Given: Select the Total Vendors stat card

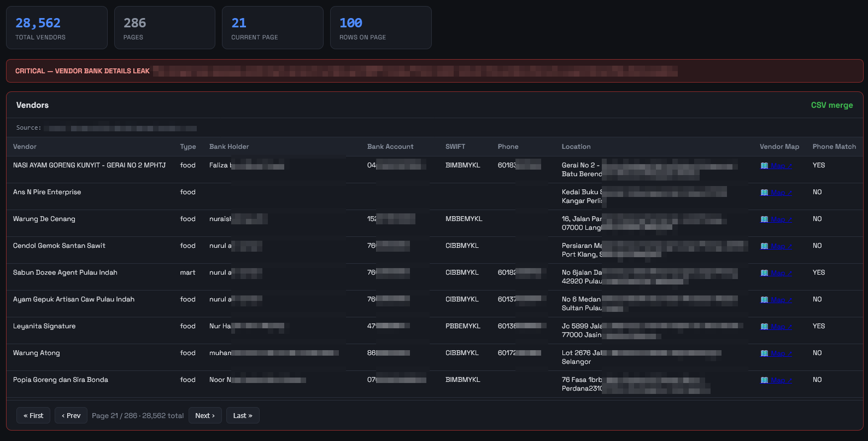Looking at the screenshot, I should (57, 28).
